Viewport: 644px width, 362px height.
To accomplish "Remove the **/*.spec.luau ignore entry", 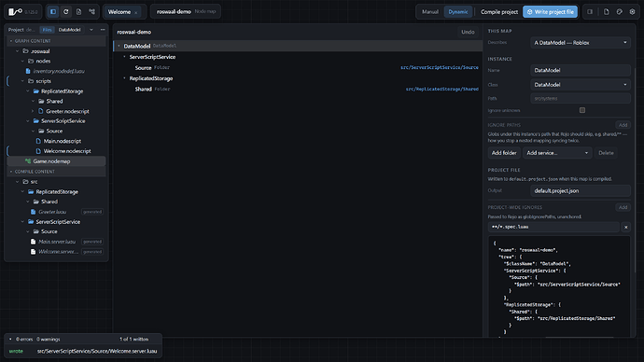I will 626,227.
